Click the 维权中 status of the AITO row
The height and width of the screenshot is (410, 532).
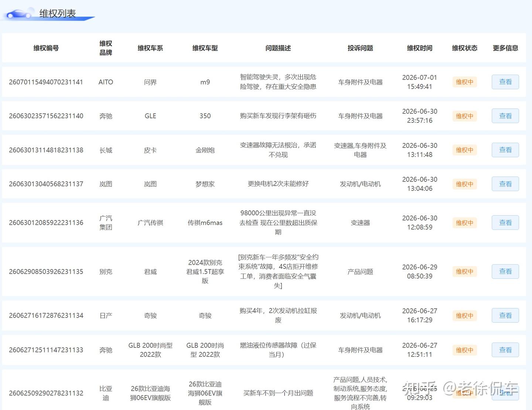click(464, 82)
